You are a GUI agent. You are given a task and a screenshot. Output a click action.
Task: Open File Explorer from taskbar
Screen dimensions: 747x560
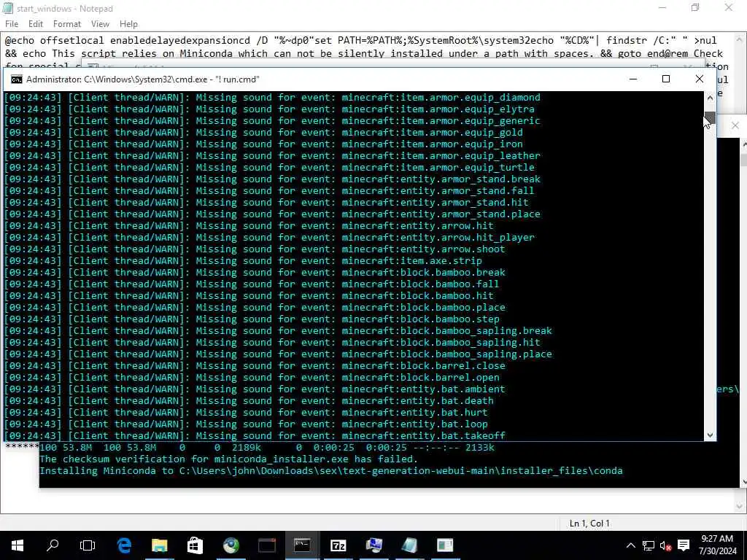160,545
